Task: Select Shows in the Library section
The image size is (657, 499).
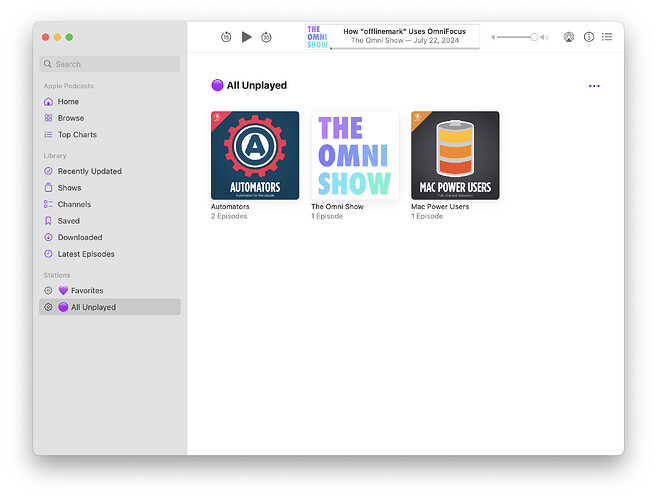Action: pyautogui.click(x=69, y=188)
